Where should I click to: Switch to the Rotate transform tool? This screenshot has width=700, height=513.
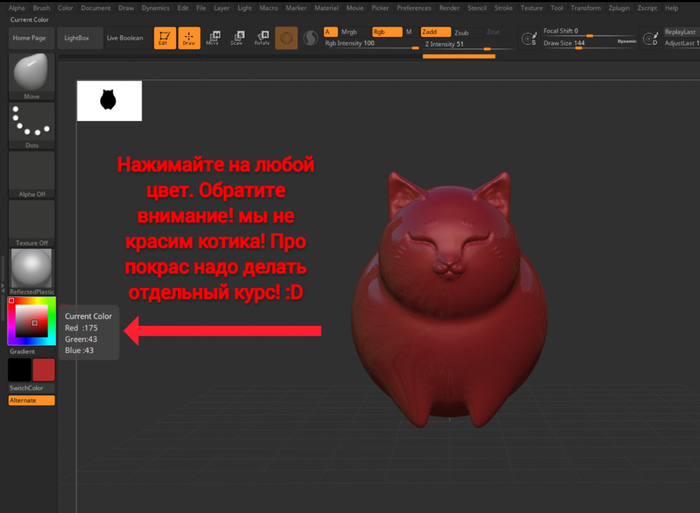(x=261, y=38)
